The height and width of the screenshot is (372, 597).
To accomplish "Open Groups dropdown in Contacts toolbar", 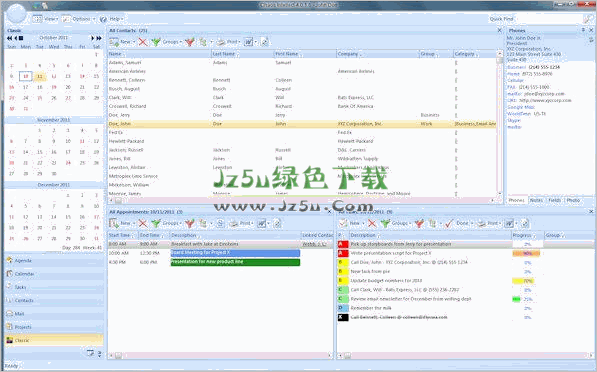I will click(172, 42).
